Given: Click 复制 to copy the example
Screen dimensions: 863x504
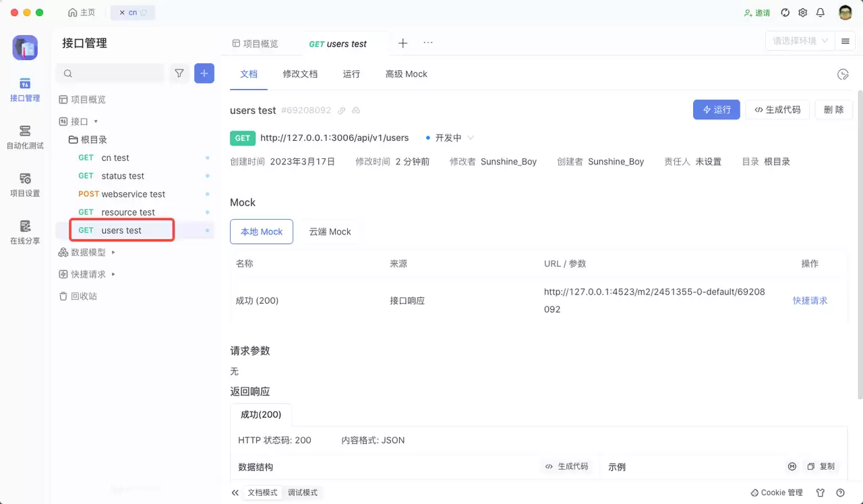Looking at the screenshot, I should [x=821, y=466].
